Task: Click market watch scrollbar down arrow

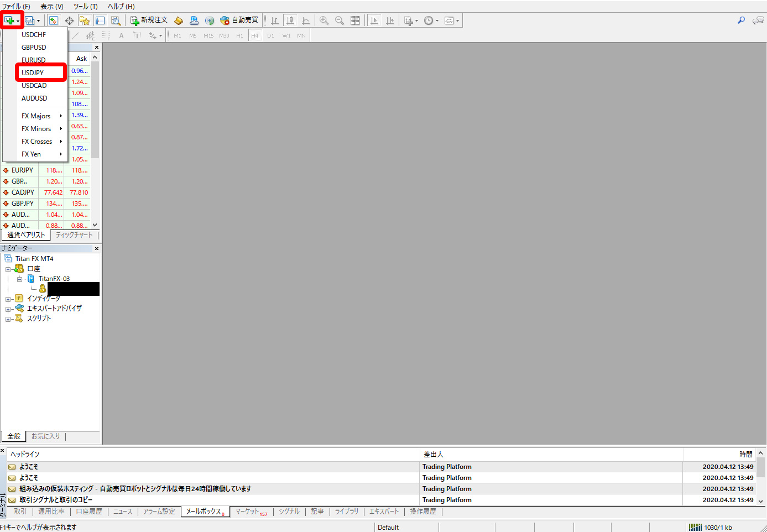Action: [x=95, y=225]
